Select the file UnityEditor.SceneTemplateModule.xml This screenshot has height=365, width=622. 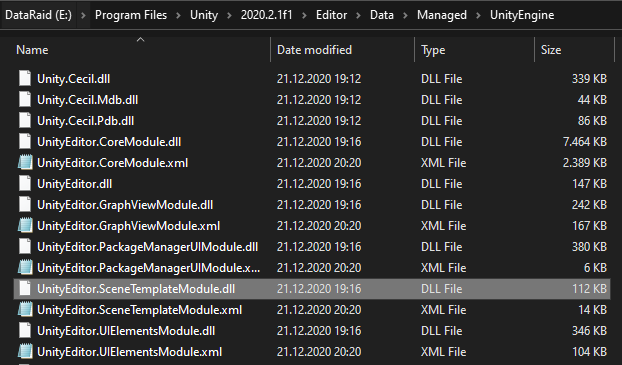pos(140,310)
